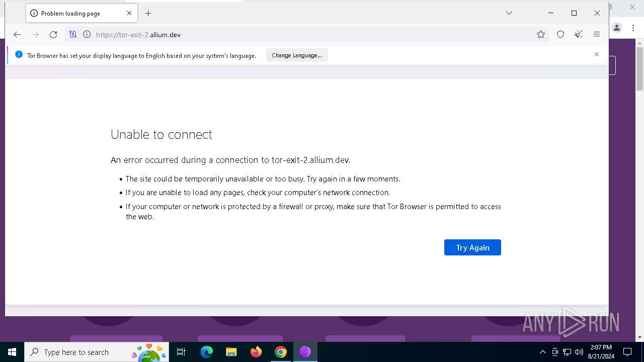Dismiss the language notification bar

(597, 54)
